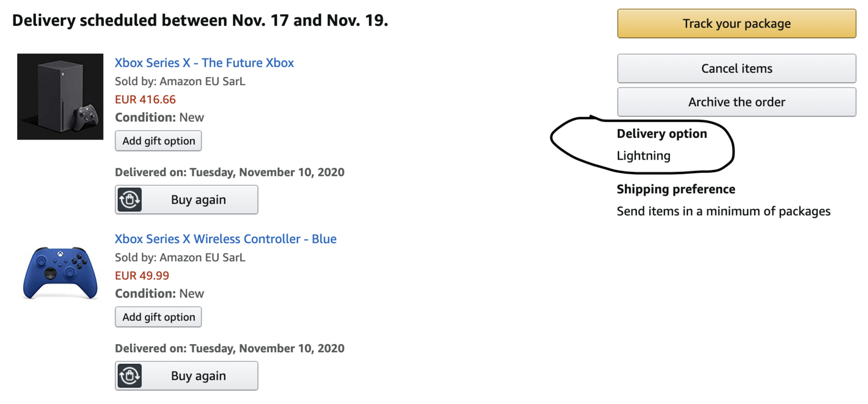
Task: Click the blue wireless controller thumbnail
Action: coord(60,273)
